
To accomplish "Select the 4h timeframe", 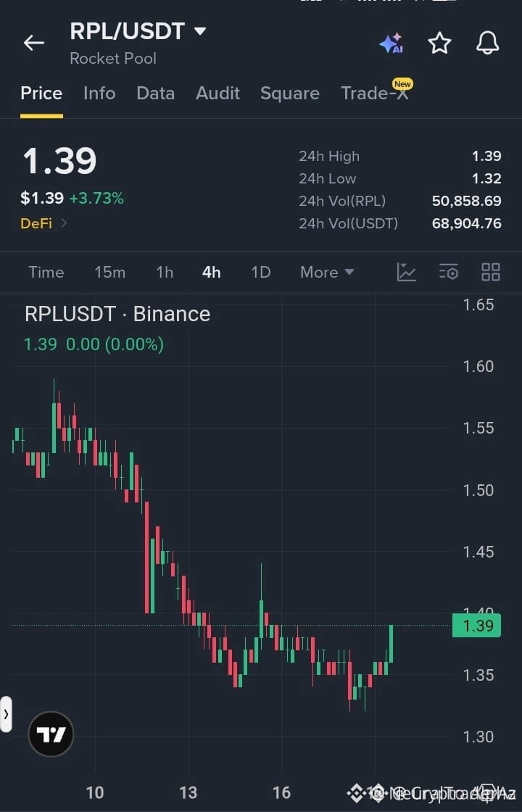I will [211, 273].
